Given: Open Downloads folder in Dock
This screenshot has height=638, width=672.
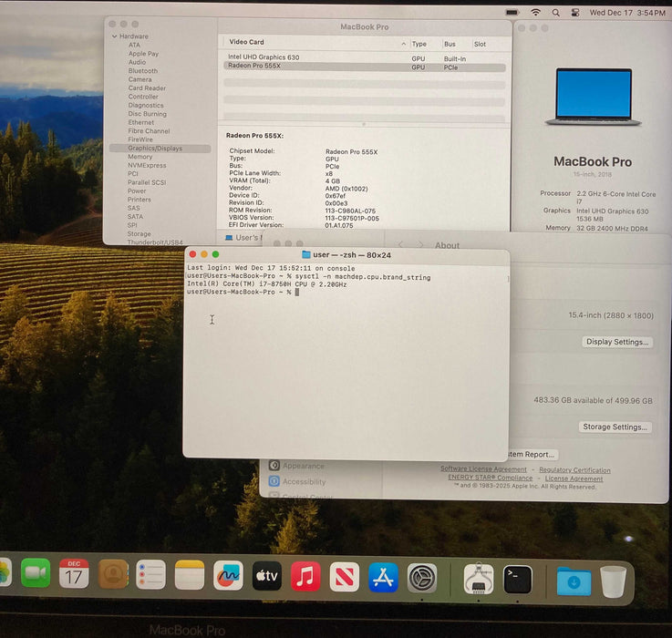Looking at the screenshot, I should coord(574,581).
